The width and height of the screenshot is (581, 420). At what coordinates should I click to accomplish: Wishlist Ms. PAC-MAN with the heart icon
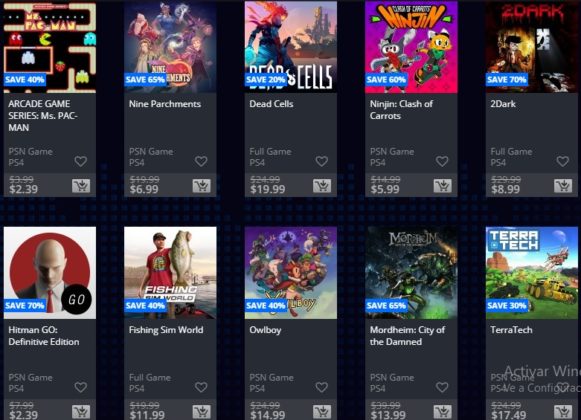pyautogui.click(x=81, y=161)
